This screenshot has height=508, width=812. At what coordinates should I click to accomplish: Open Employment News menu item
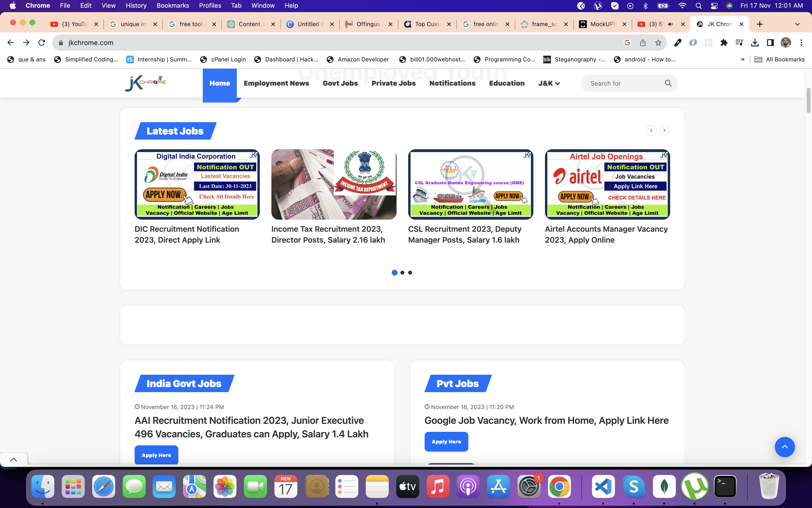276,83
